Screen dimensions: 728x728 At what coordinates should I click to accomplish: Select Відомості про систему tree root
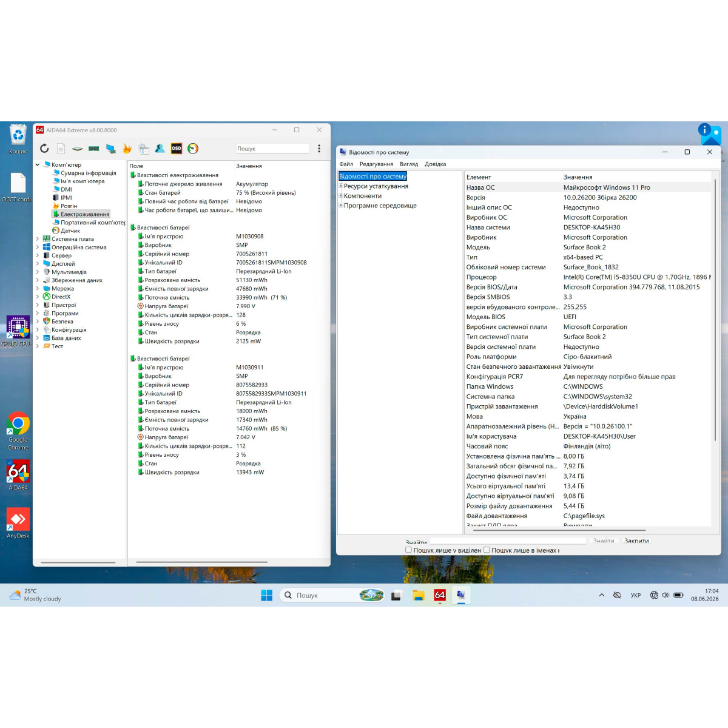pos(373,177)
